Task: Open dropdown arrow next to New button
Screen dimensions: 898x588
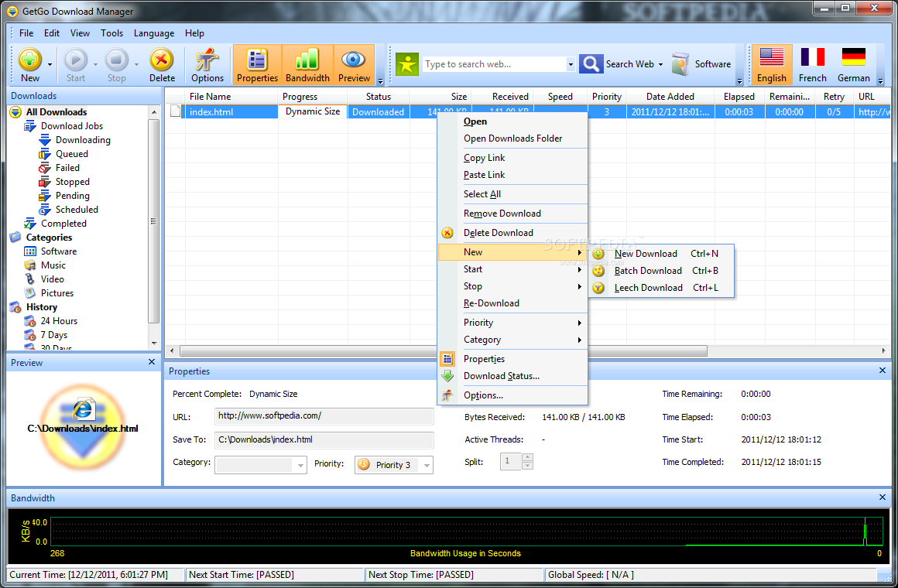Action: pos(50,65)
